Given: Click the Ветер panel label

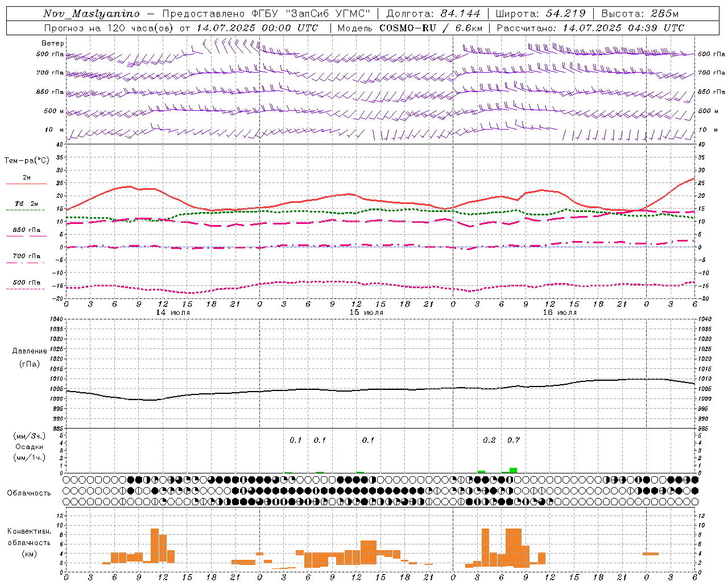Looking at the screenshot, I should tap(53, 43).
